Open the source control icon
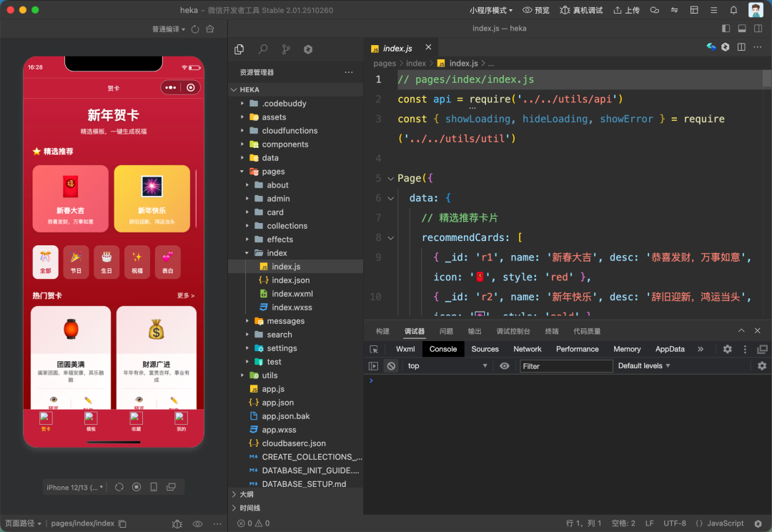Viewport: 772px width, 532px height. click(286, 49)
